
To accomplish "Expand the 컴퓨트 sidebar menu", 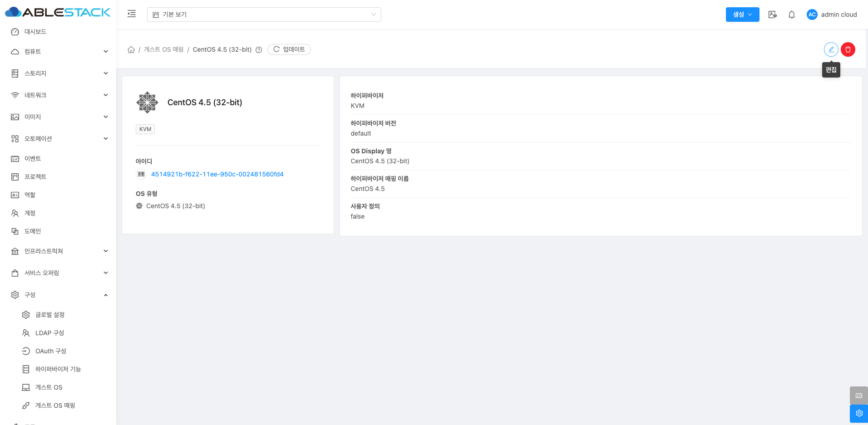I will pyautogui.click(x=58, y=52).
